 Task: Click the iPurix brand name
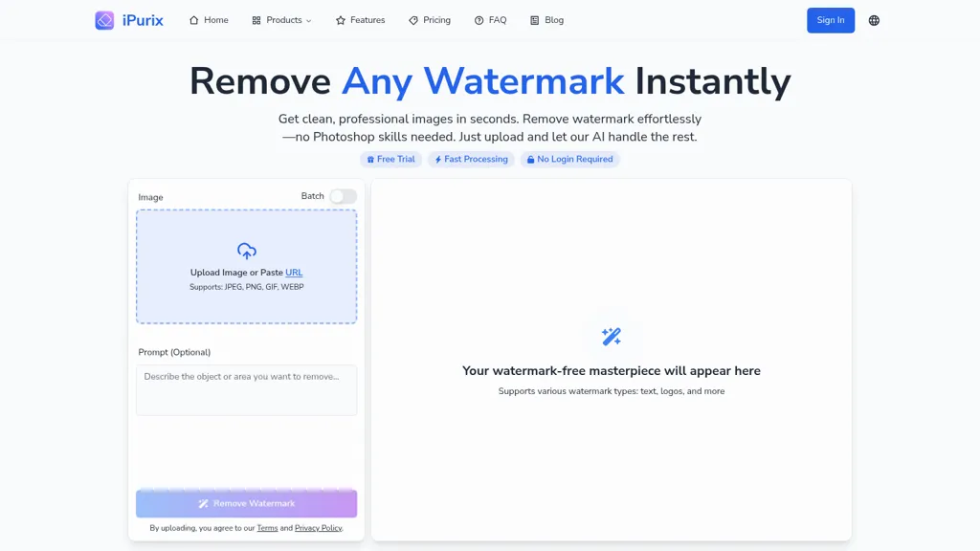[143, 20]
